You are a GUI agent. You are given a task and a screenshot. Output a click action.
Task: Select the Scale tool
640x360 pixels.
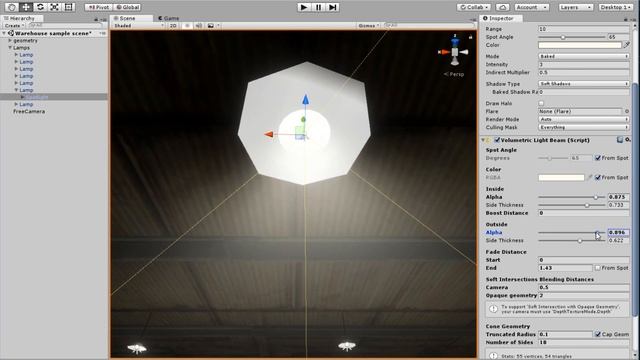[54, 7]
